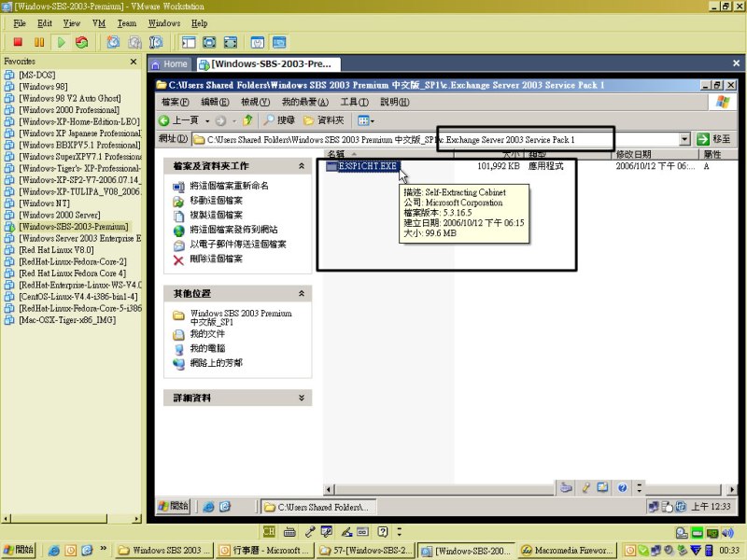Open the Snapshot Manager icon

[156, 42]
